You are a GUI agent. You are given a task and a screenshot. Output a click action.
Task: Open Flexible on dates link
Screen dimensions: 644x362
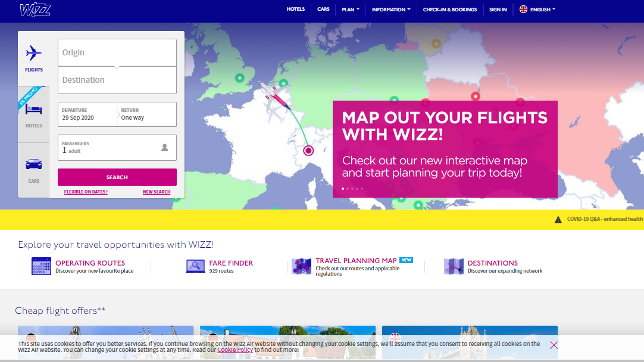(x=86, y=192)
